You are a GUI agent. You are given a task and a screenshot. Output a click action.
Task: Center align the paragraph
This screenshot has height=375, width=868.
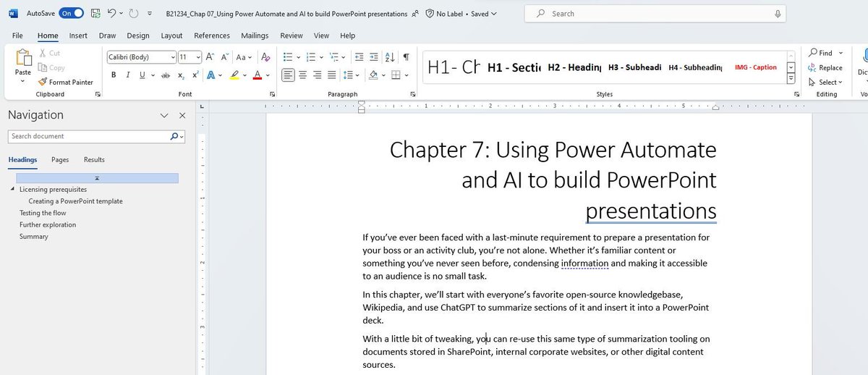pos(302,75)
